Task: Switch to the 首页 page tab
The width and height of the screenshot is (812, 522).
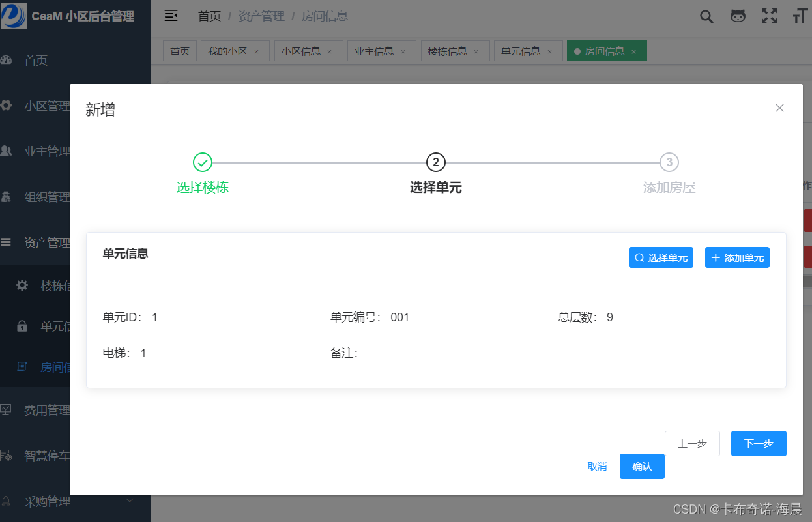Action: (x=180, y=51)
